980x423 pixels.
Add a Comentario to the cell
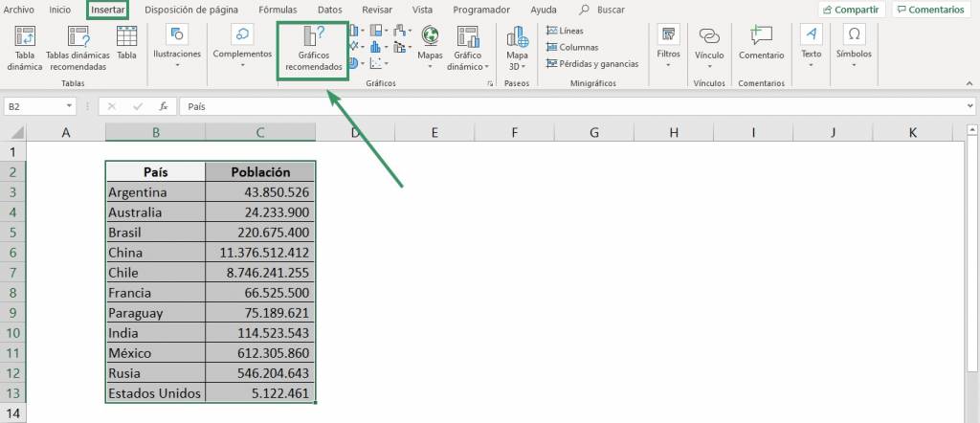click(761, 44)
